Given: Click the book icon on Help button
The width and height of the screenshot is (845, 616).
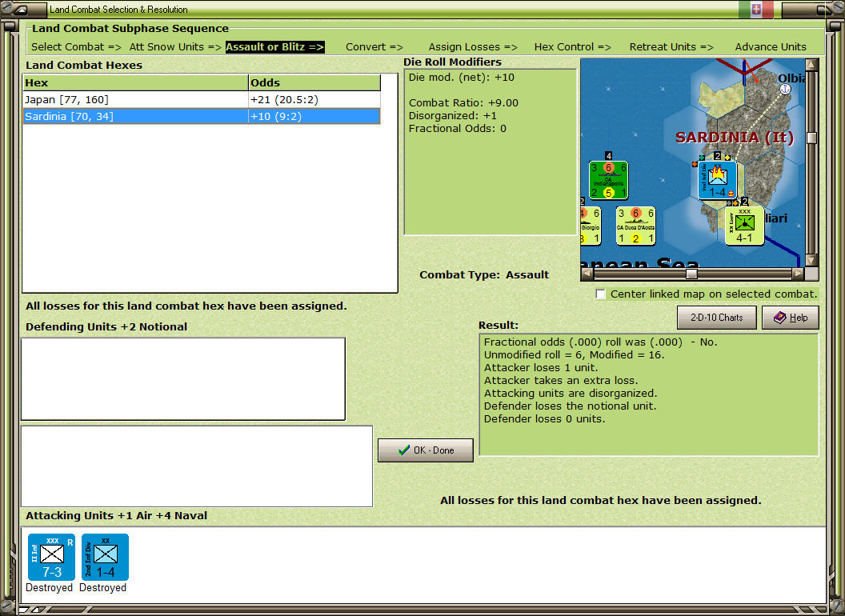Looking at the screenshot, I should [x=780, y=318].
